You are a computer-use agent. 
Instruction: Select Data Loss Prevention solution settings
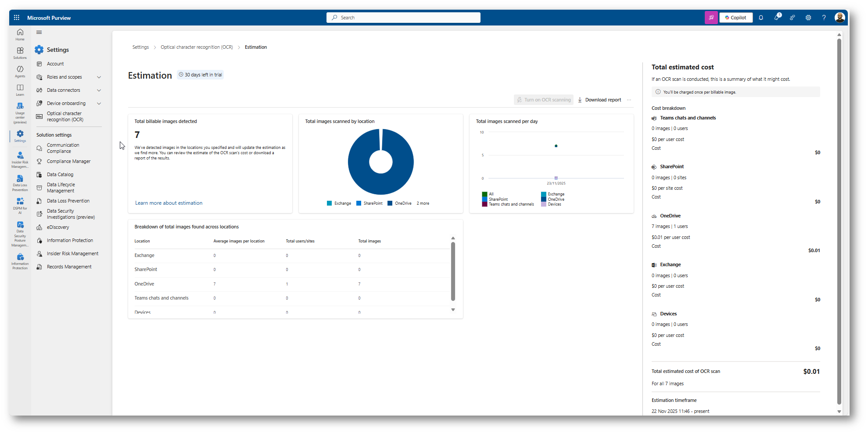(68, 201)
